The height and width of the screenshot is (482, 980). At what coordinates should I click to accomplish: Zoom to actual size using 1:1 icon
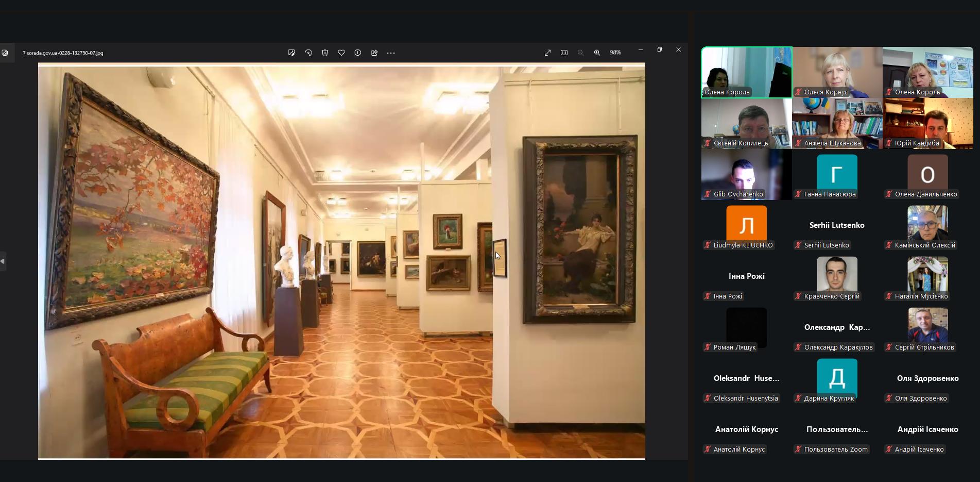[x=564, y=53]
